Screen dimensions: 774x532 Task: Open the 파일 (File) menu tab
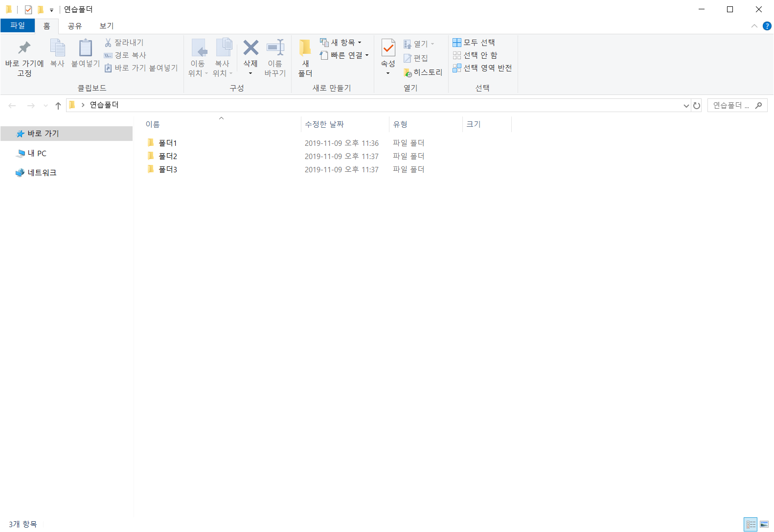18,25
